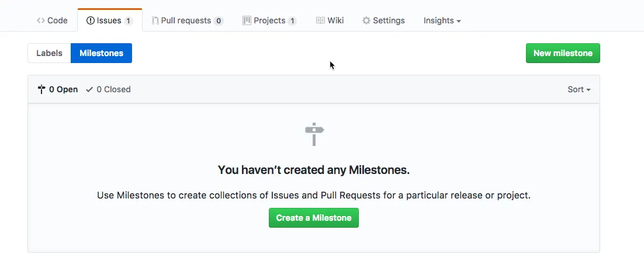Click the Code angle-brackets icon
The width and height of the screenshot is (644, 275).
(x=40, y=20)
